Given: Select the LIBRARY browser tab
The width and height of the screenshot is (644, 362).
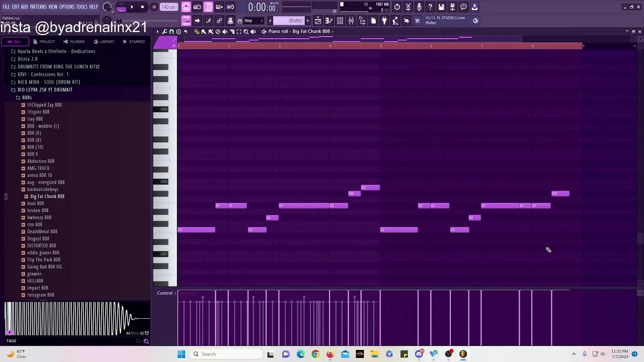Looking at the screenshot, I should 104,42.
